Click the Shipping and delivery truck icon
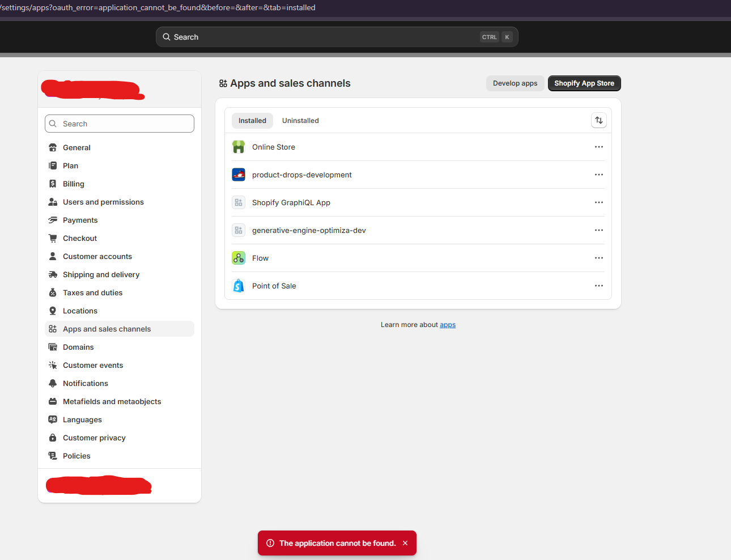Image resolution: width=731 pixels, height=560 pixels. [x=53, y=274]
